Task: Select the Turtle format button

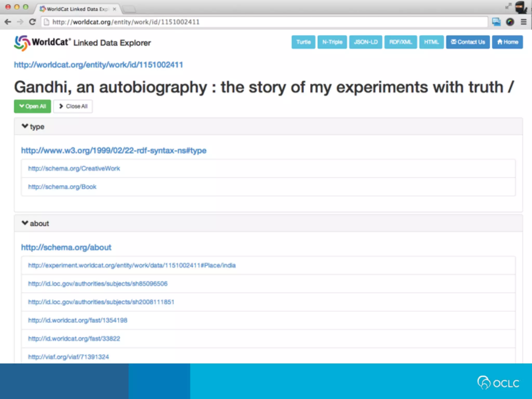Action: [x=303, y=42]
